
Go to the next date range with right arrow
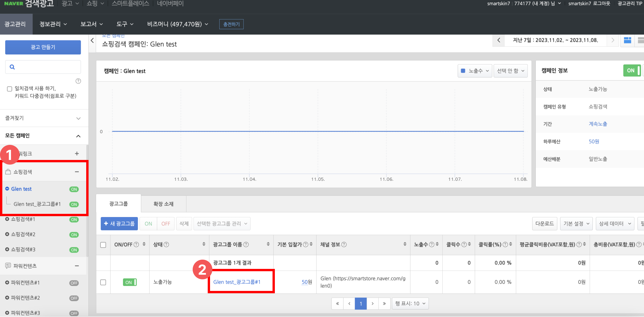pyautogui.click(x=612, y=40)
